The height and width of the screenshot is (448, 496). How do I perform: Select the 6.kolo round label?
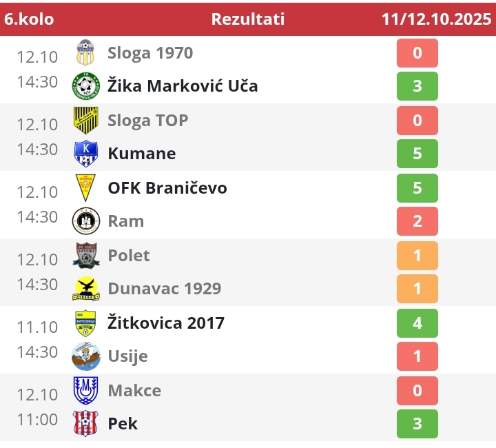pos(29,19)
